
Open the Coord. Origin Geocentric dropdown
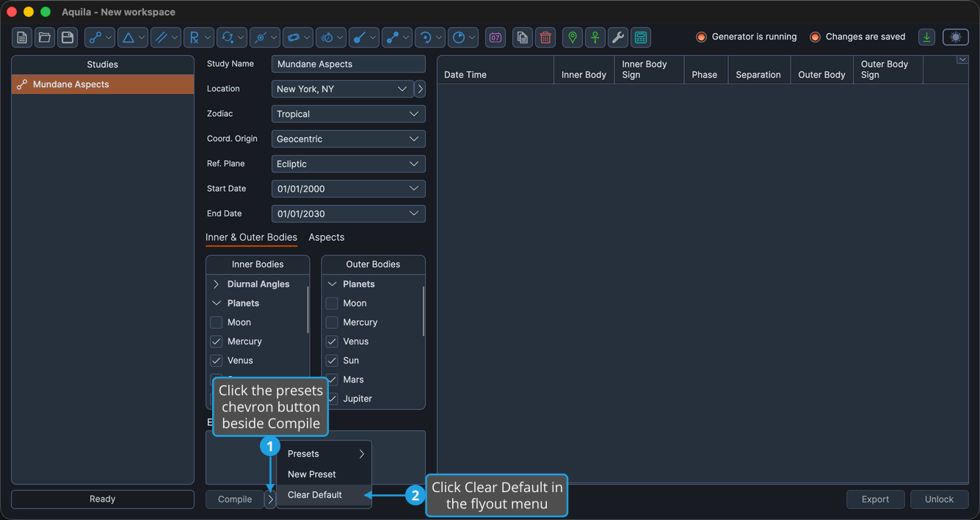(349, 139)
